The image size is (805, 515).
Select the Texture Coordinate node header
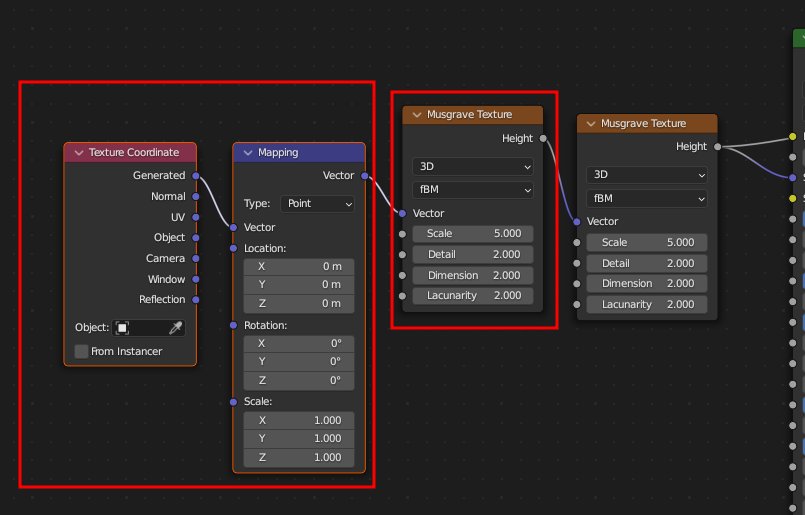[130, 152]
